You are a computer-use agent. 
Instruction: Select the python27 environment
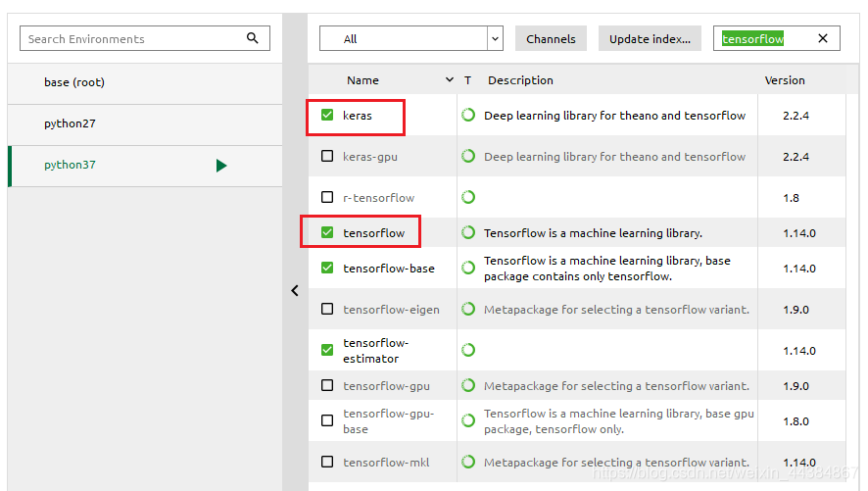(x=145, y=124)
